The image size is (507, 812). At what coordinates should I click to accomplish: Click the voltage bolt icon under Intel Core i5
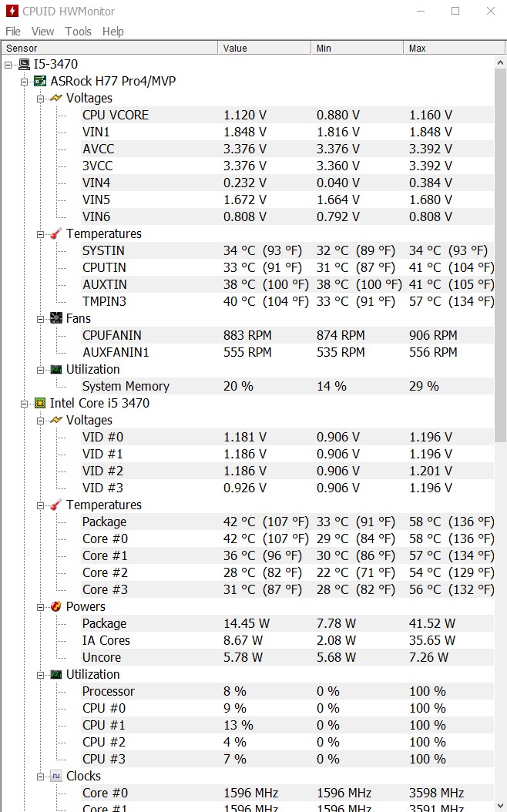coord(56,420)
